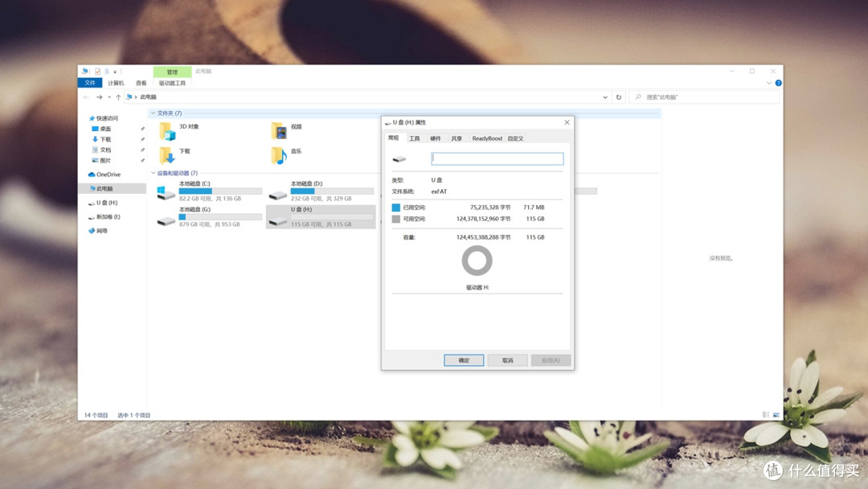The height and width of the screenshot is (489, 868).
Task: Switch to the 工具 tab in properties
Action: point(415,138)
